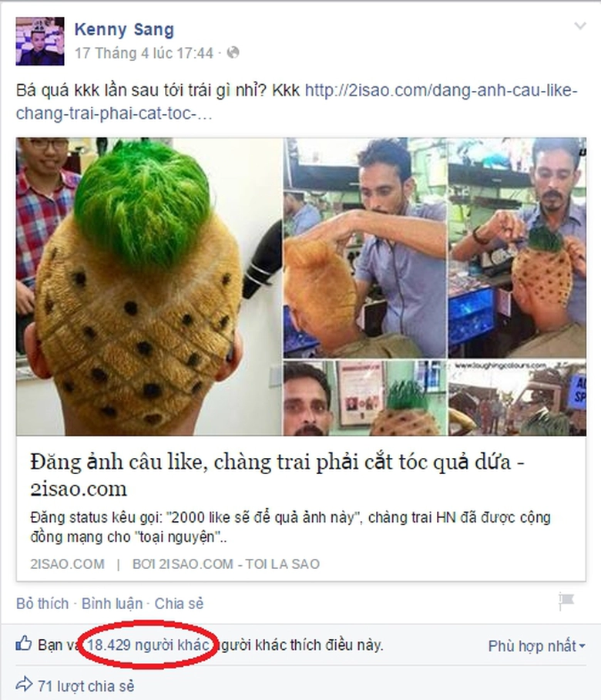Open the bottom-middle man's face photo
Image resolution: width=601 pixels, height=700 pixels.
(x=364, y=398)
